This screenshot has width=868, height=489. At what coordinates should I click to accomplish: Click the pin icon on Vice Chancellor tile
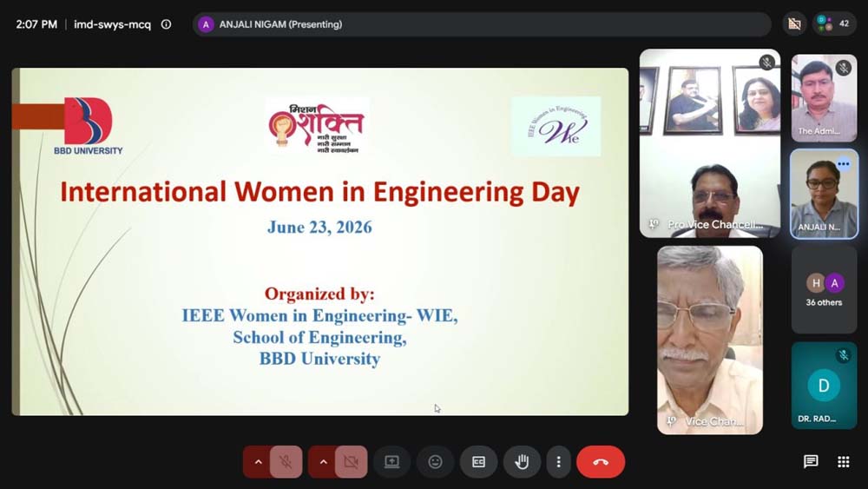coord(672,421)
